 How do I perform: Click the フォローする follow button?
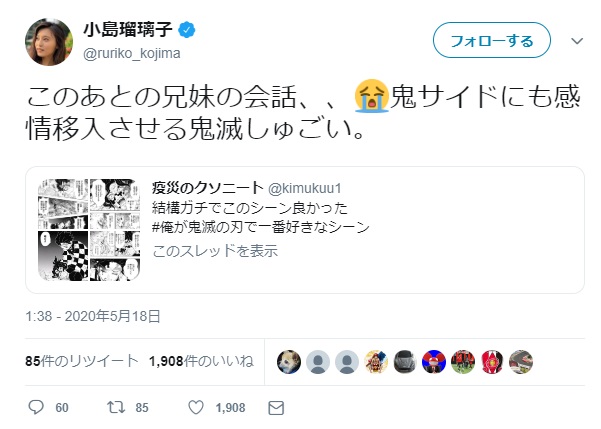pos(492,40)
